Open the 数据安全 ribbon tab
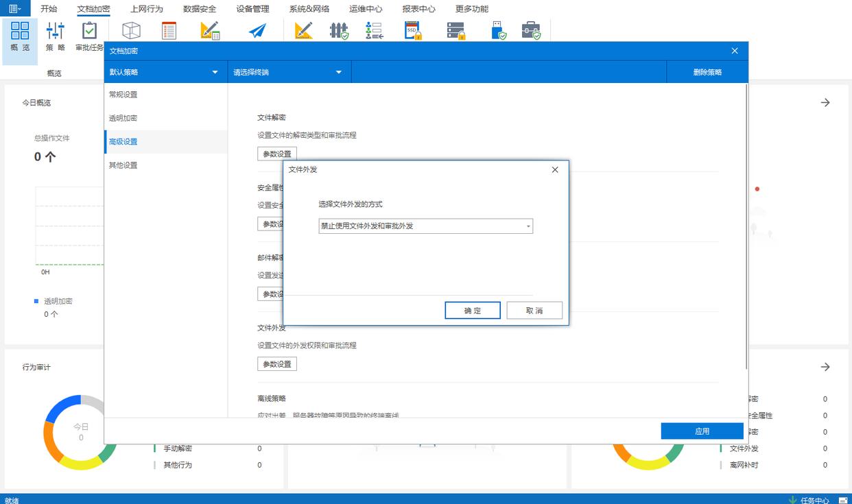Viewport: 852px width, 504px height. 200,9
